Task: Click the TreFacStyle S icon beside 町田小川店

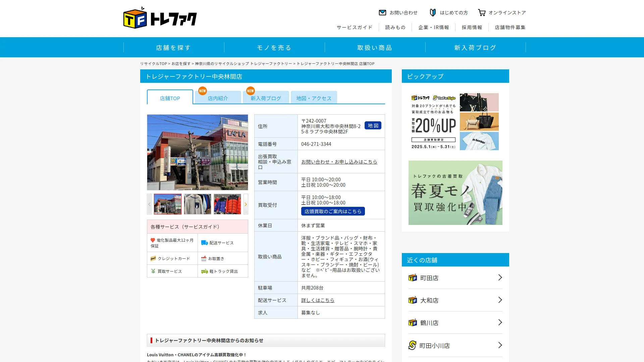Action: [412, 345]
